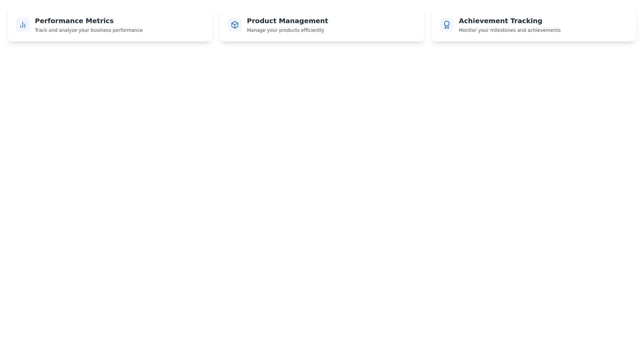Open the Achievement Tracking card
644x362 pixels.
coord(534,25)
